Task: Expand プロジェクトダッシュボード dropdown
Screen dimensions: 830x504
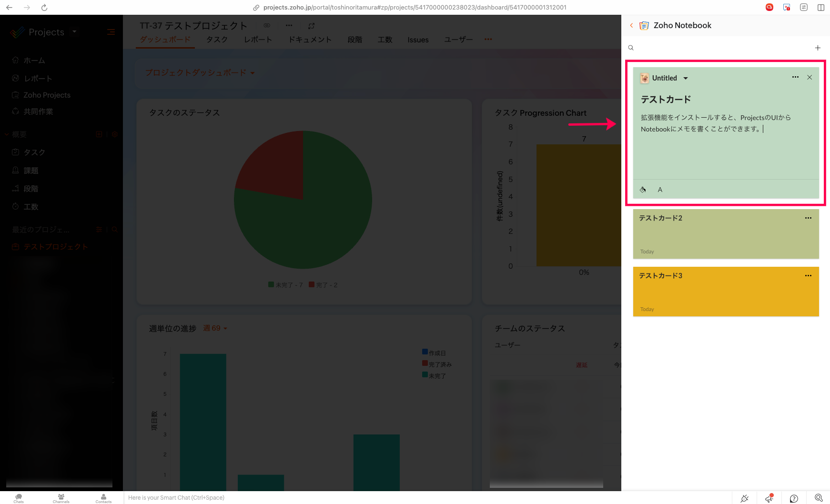Action: [x=253, y=73]
